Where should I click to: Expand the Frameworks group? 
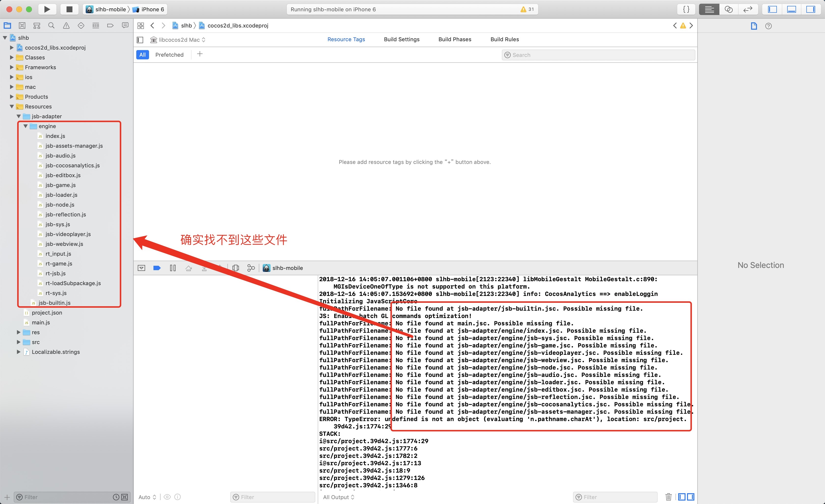(x=12, y=67)
